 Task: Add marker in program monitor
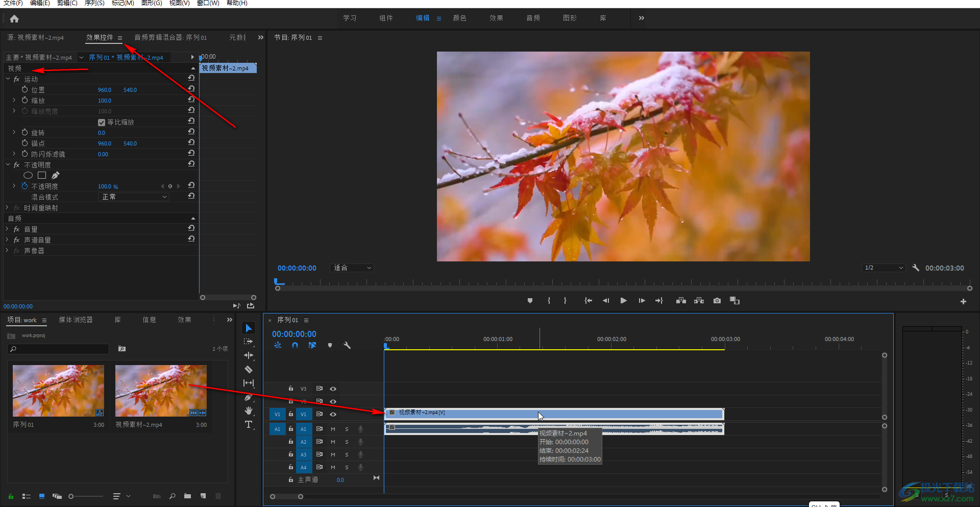pos(530,301)
